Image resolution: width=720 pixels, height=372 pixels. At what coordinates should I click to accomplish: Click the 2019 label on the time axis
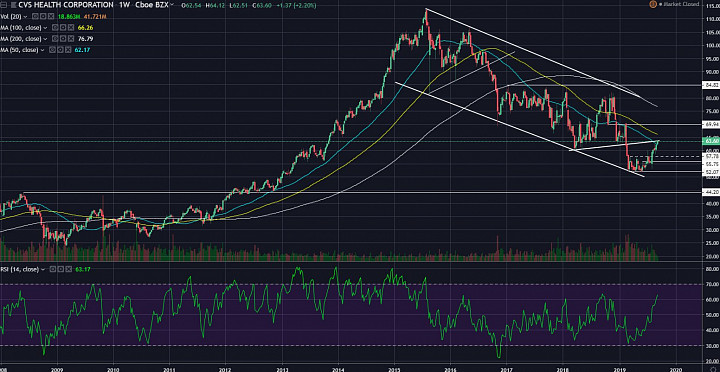(620, 369)
